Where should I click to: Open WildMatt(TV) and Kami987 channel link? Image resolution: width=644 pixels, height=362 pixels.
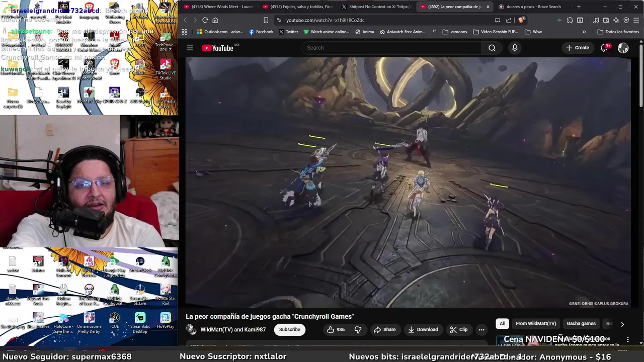tap(233, 330)
